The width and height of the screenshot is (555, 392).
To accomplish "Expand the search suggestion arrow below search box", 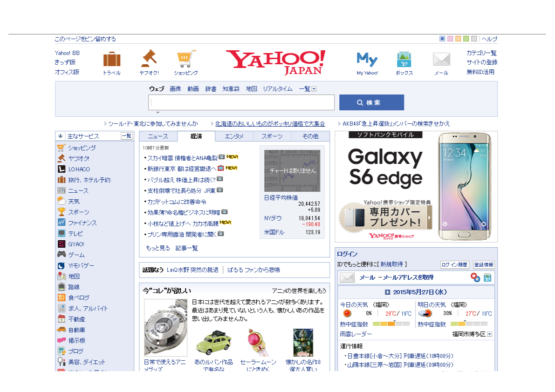I will coord(158,112).
